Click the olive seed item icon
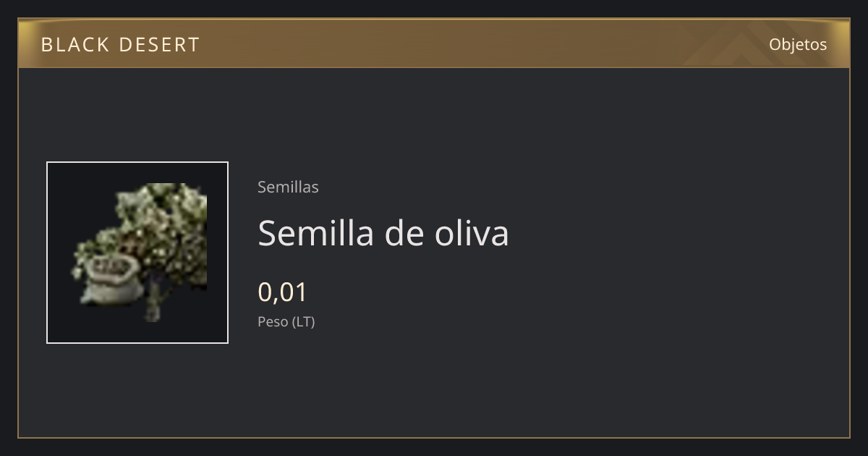This screenshot has width=868, height=456. coord(137,253)
